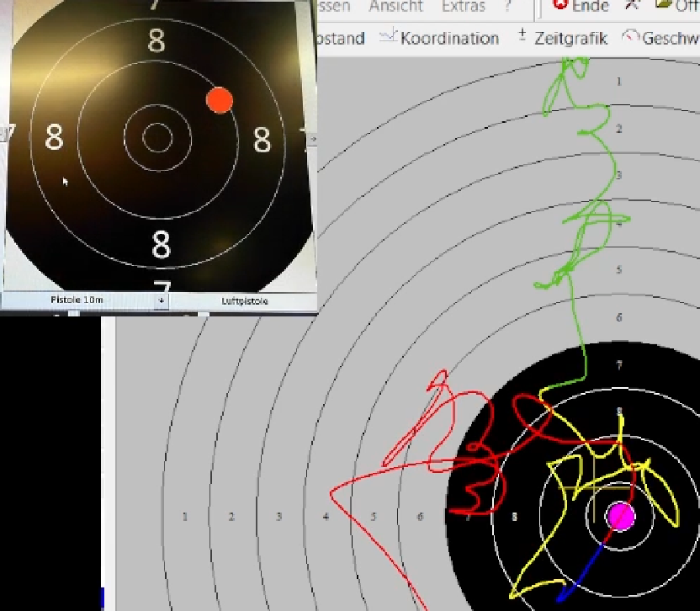Click the center ring of the preview target
Image resolution: width=700 pixels, height=611 pixels.
pyautogui.click(x=156, y=137)
